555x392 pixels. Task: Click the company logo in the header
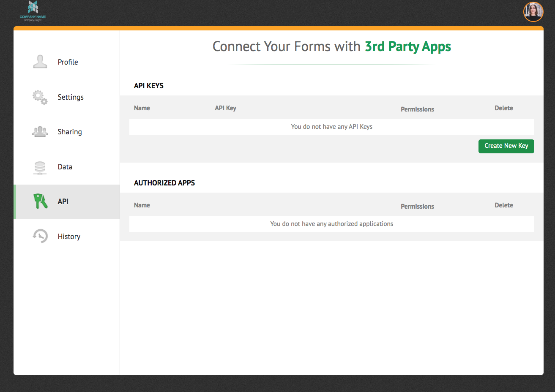click(33, 11)
